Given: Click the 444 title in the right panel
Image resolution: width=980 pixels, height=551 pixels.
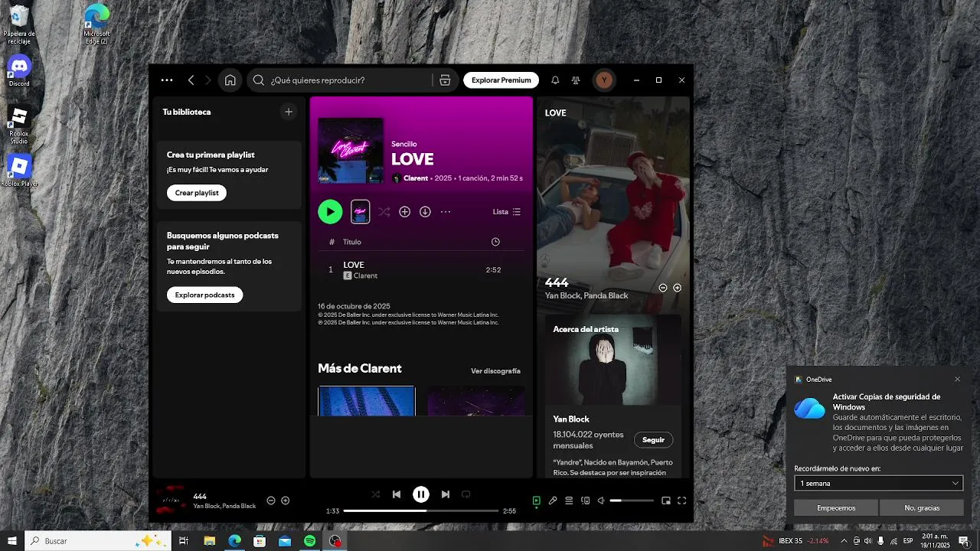Looking at the screenshot, I should pyautogui.click(x=557, y=283).
